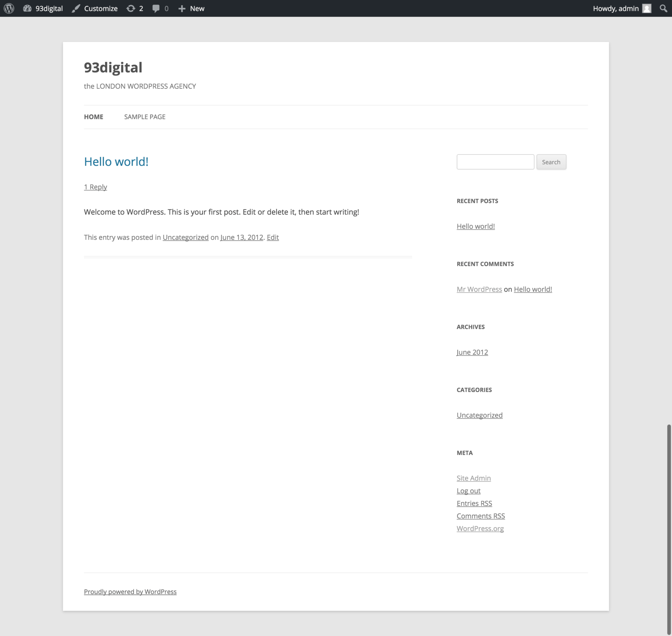Open the 93digital dashboard gauge icon

(x=27, y=9)
